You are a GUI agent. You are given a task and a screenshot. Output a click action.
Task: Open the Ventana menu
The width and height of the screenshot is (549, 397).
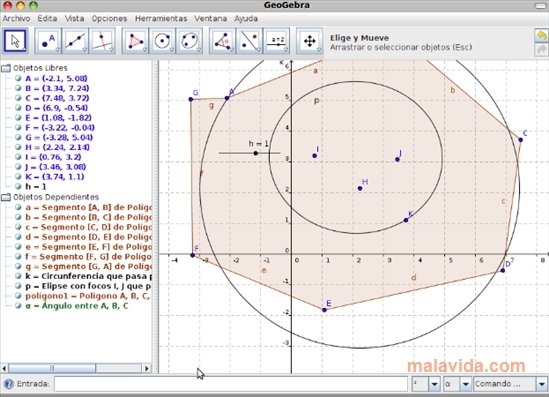click(x=211, y=19)
